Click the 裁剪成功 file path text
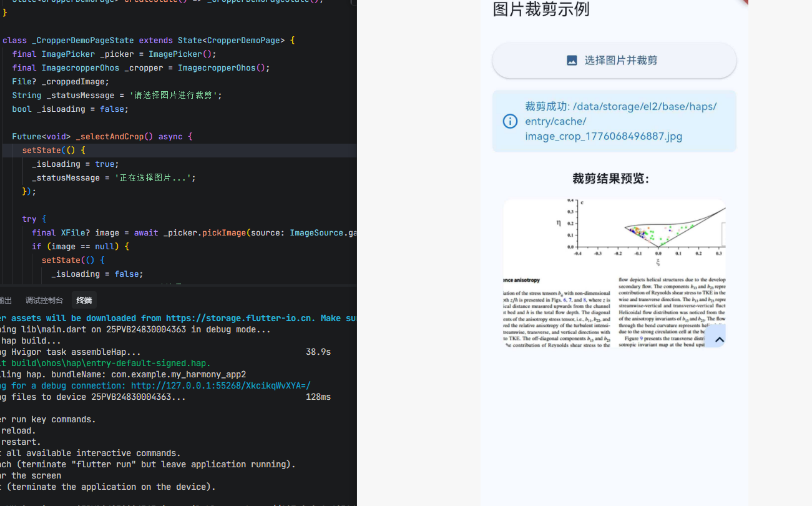Viewport: 812px width, 506px height. coord(621,121)
